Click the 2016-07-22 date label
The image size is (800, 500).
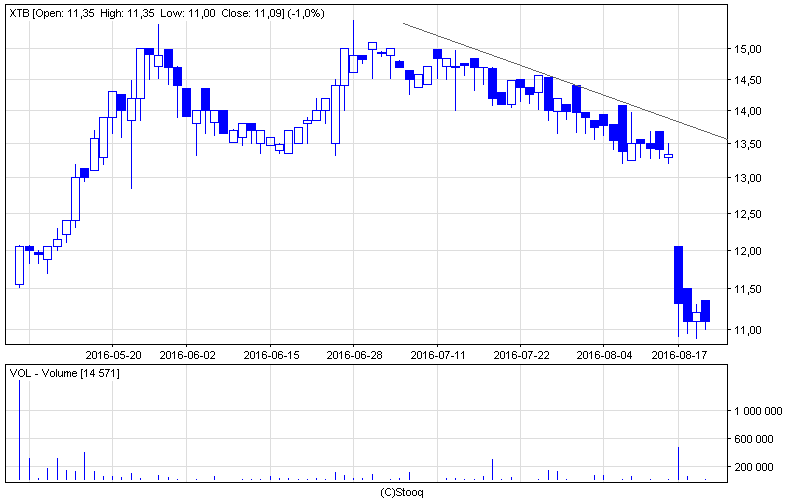click(x=521, y=355)
